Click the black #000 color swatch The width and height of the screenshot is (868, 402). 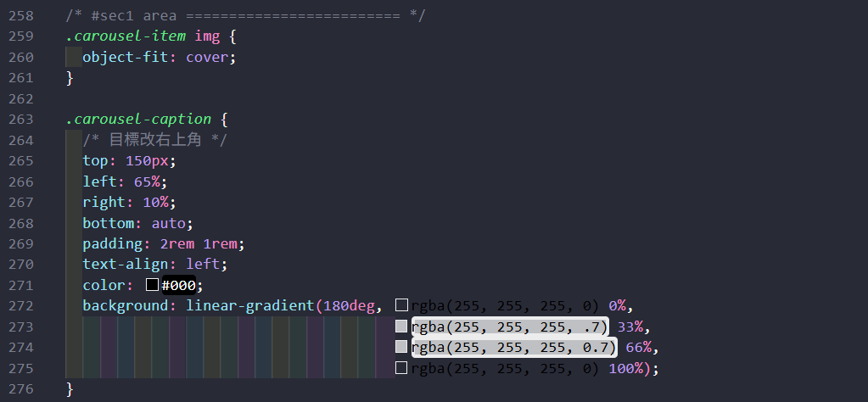(153, 285)
